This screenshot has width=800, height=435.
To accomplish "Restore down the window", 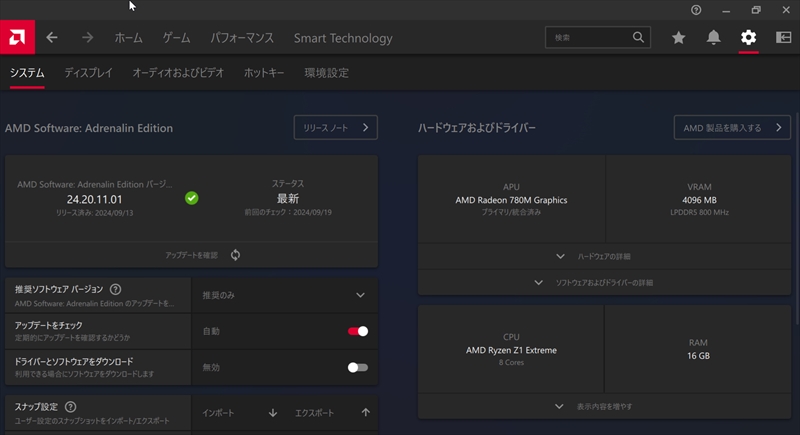I will coord(756,10).
